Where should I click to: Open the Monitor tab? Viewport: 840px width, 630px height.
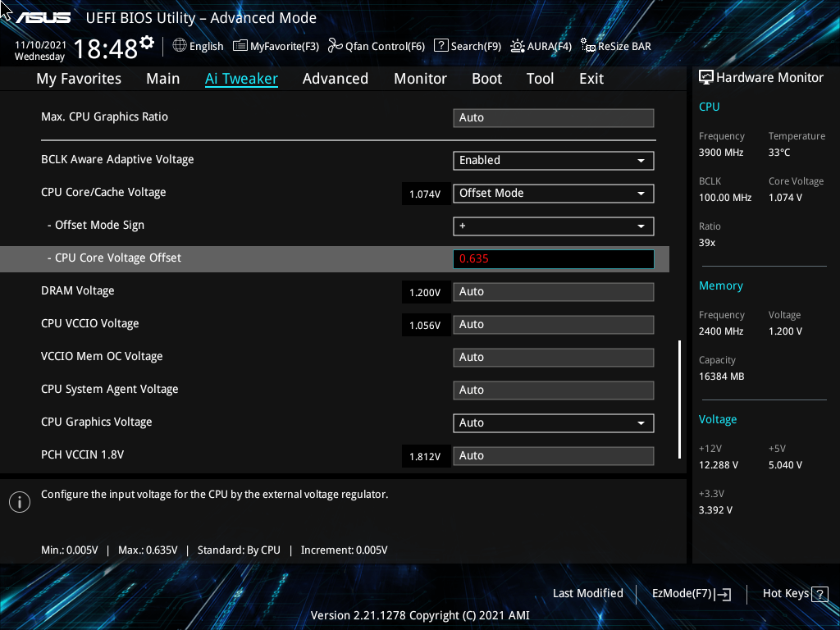tap(420, 79)
